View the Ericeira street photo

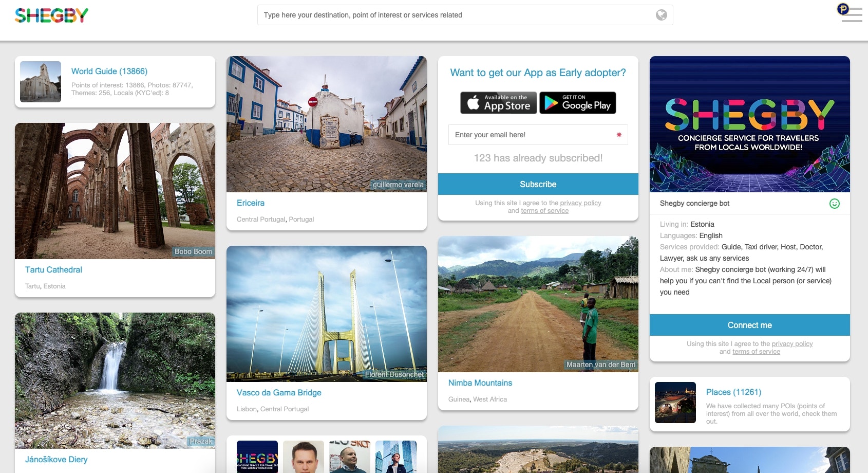pyautogui.click(x=327, y=124)
